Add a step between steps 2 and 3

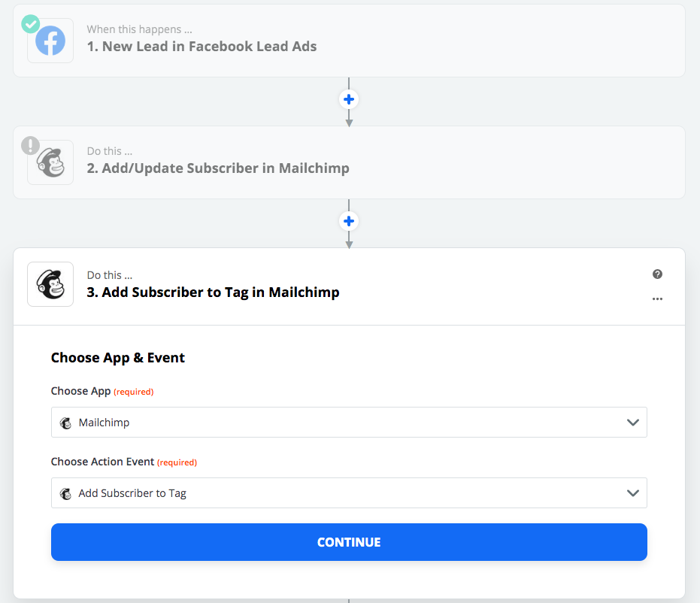(x=349, y=221)
